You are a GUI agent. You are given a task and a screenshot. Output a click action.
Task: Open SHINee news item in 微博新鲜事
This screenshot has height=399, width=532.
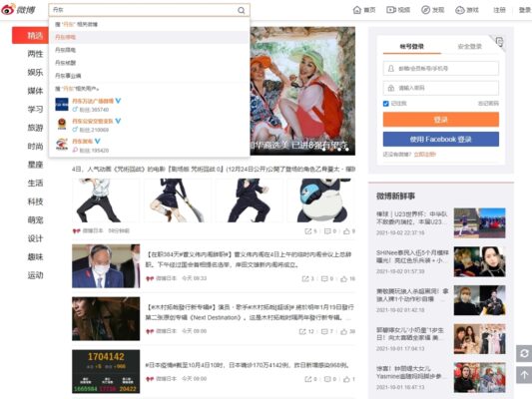pyautogui.click(x=441, y=262)
